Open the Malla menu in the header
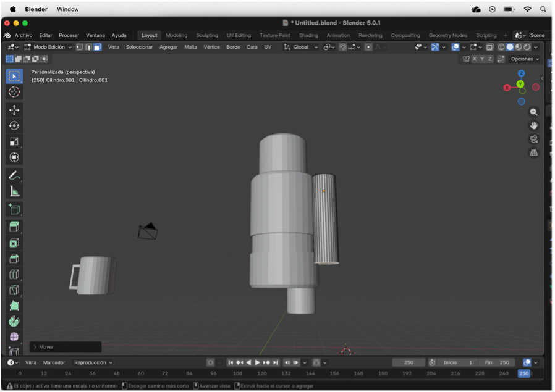555x392 pixels. (x=191, y=47)
